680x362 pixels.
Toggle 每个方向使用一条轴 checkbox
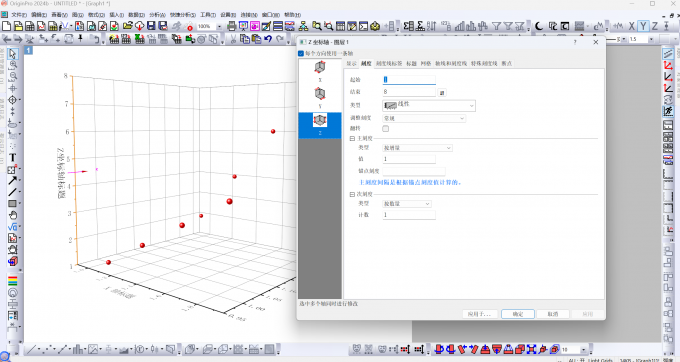click(x=301, y=53)
